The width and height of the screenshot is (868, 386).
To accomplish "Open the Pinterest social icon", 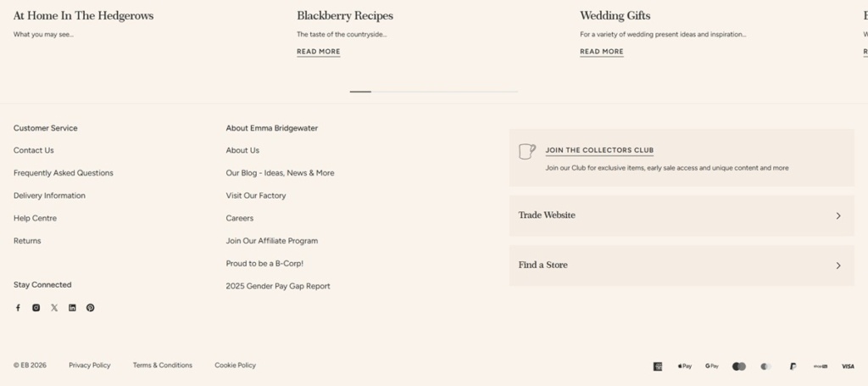I will pos(90,308).
